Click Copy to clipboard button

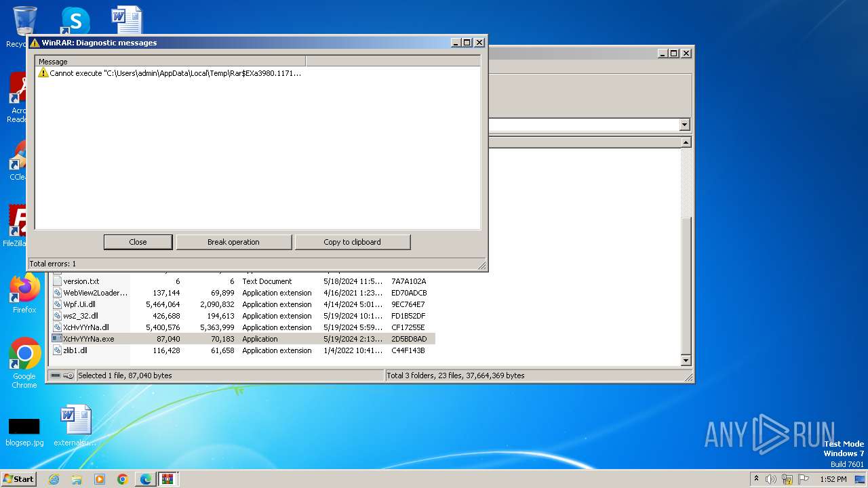coord(352,242)
